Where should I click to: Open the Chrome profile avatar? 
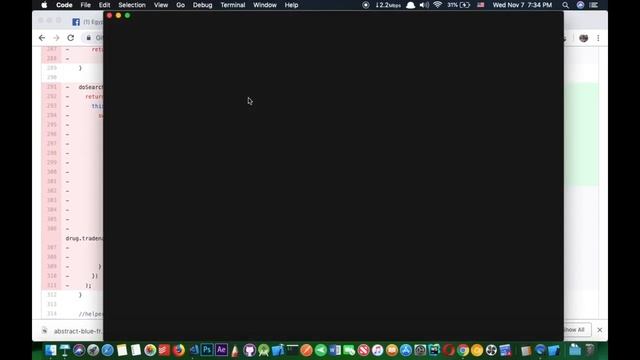(584, 38)
